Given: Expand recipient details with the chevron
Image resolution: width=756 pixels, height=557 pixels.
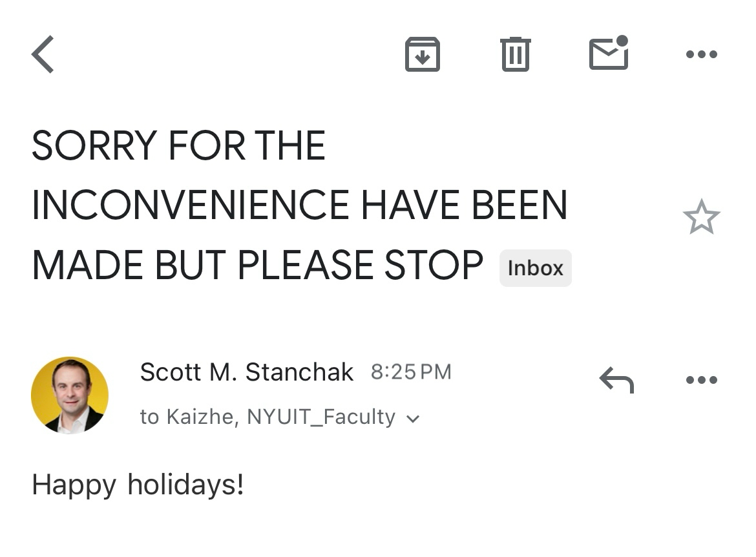Looking at the screenshot, I should [x=413, y=419].
